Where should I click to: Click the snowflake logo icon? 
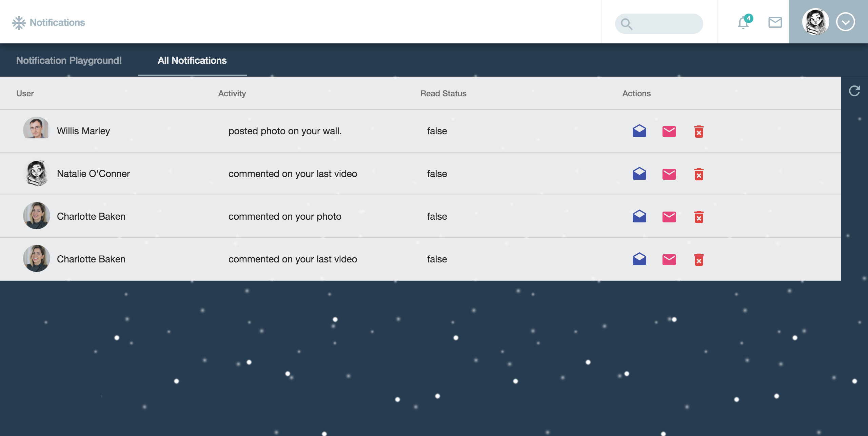point(19,23)
